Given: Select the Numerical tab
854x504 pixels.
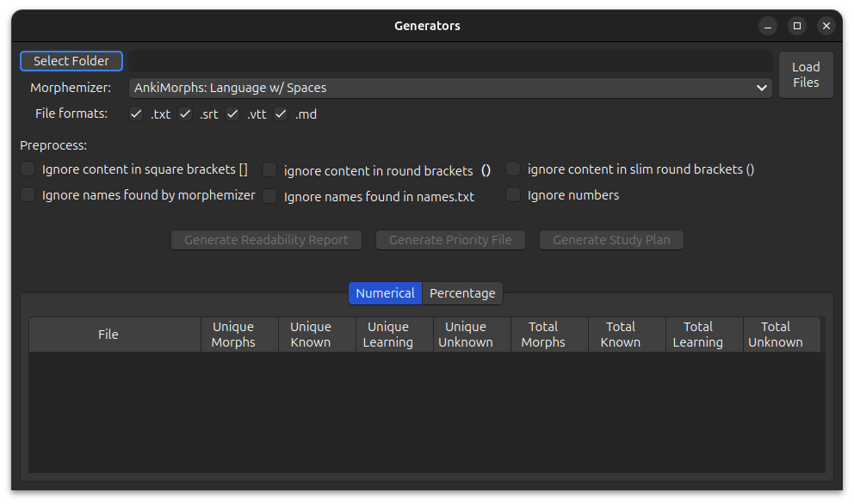Looking at the screenshot, I should click(385, 293).
